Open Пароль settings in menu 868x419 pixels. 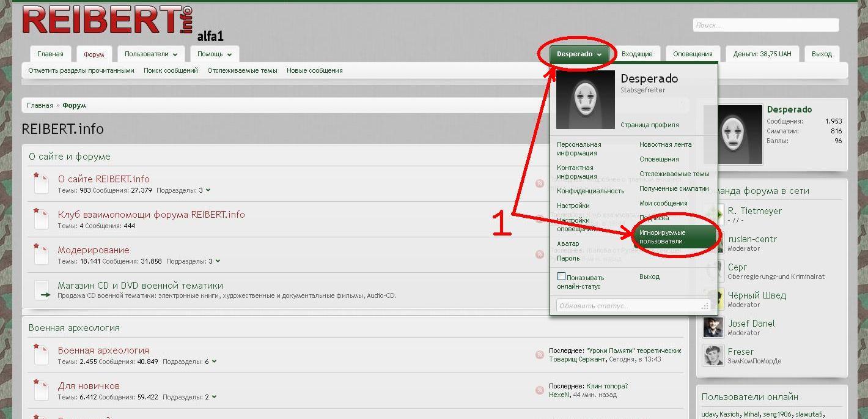pyautogui.click(x=568, y=258)
